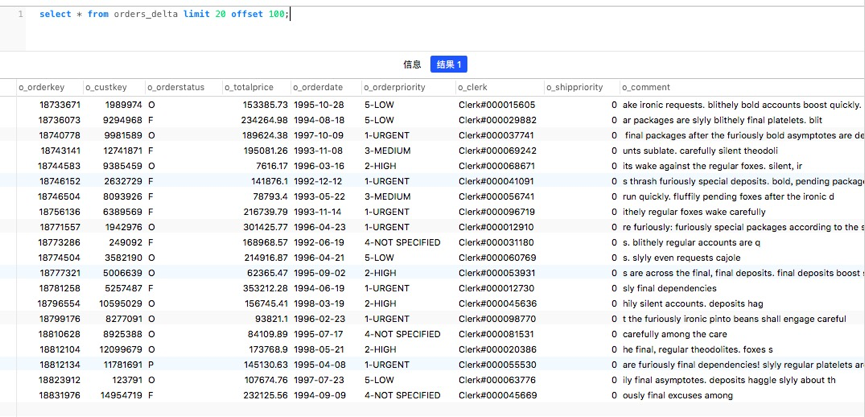865x417 pixels.
Task: Click the o_custkey column header
Action: 106,87
